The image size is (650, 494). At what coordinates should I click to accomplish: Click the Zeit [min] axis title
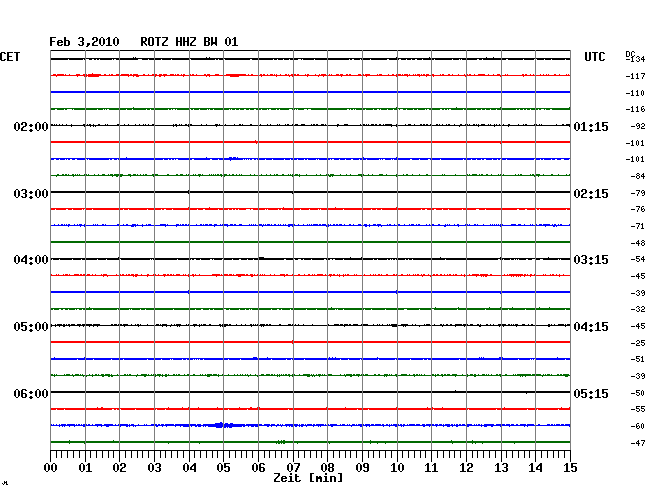point(308,478)
